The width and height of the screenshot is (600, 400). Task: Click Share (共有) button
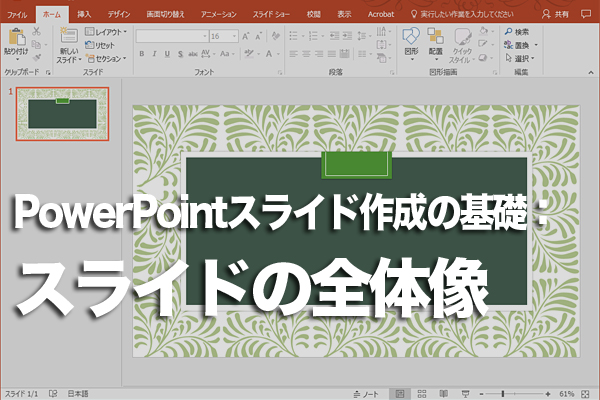tap(556, 15)
